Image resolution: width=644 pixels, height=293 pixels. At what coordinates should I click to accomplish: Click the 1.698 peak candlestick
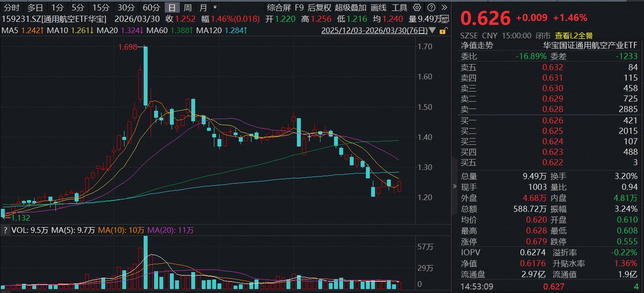click(145, 76)
